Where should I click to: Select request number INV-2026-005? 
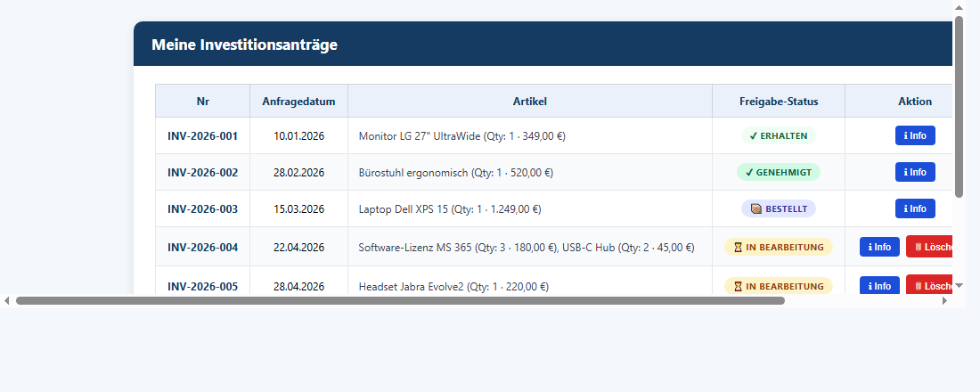coord(202,286)
